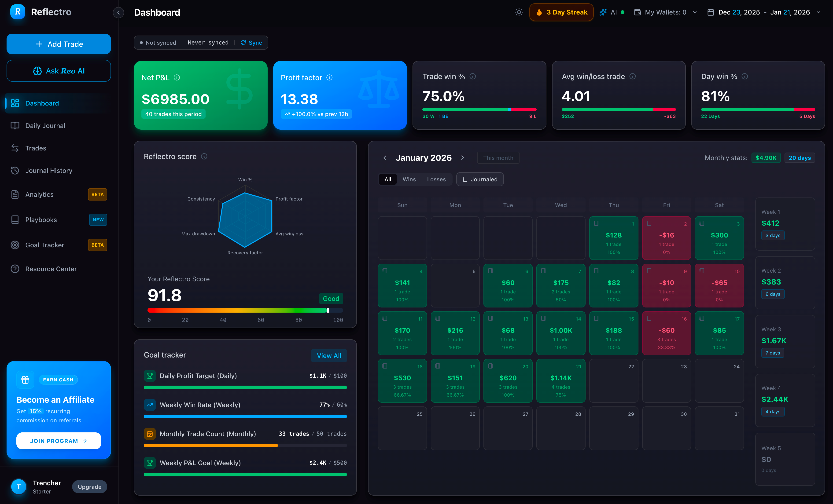Image resolution: width=833 pixels, height=504 pixels.
Task: Click the Profit factor info icon
Action: pos(330,77)
